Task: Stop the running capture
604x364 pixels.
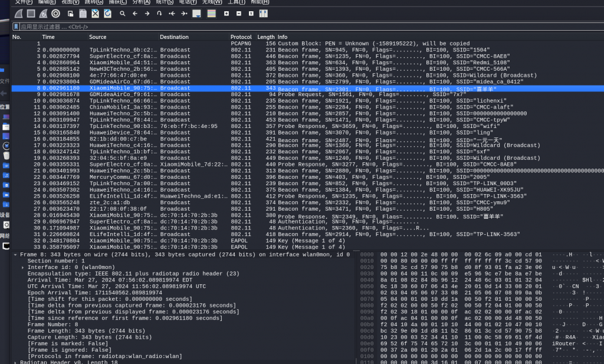Action: (x=31, y=14)
